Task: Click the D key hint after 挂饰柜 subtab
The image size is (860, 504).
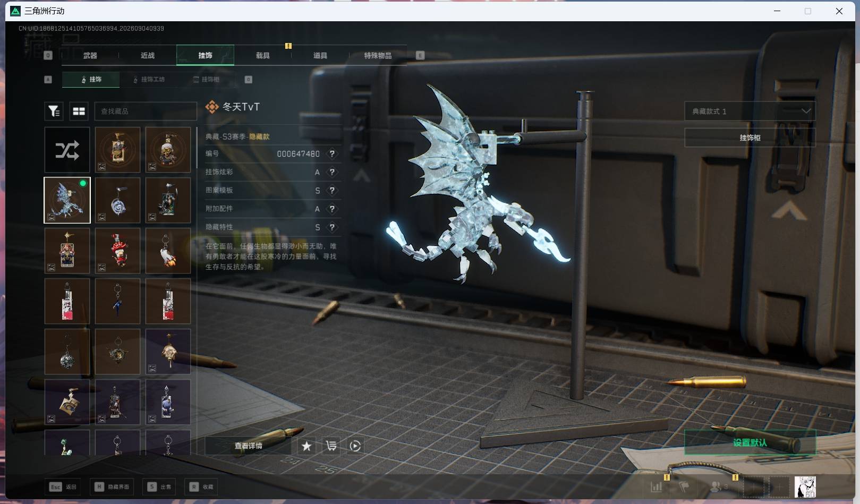Action: (x=248, y=80)
